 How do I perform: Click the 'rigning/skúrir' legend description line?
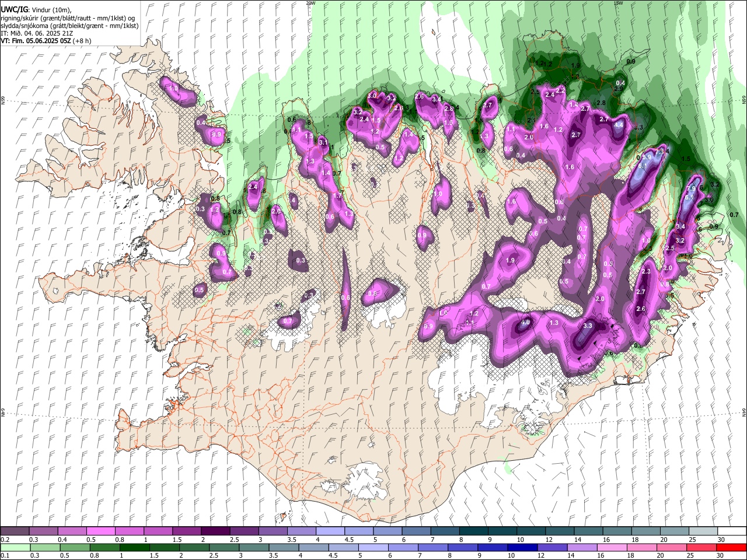68,18
